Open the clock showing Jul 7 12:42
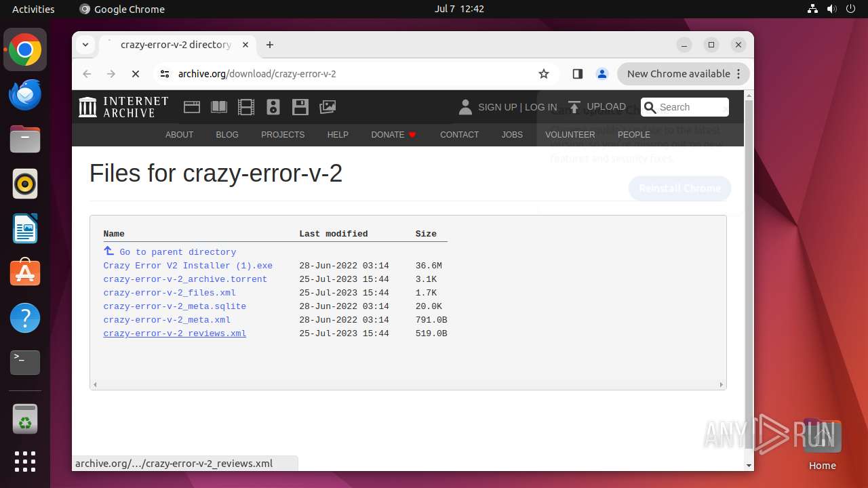 tap(459, 9)
